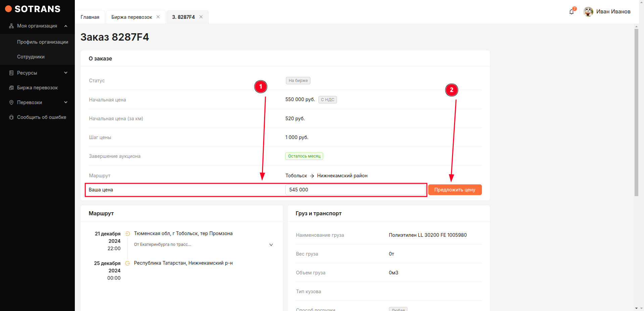This screenshot has width=644, height=311.
Task: Click the Биржа перевозок sidebar icon
Action: (11, 88)
